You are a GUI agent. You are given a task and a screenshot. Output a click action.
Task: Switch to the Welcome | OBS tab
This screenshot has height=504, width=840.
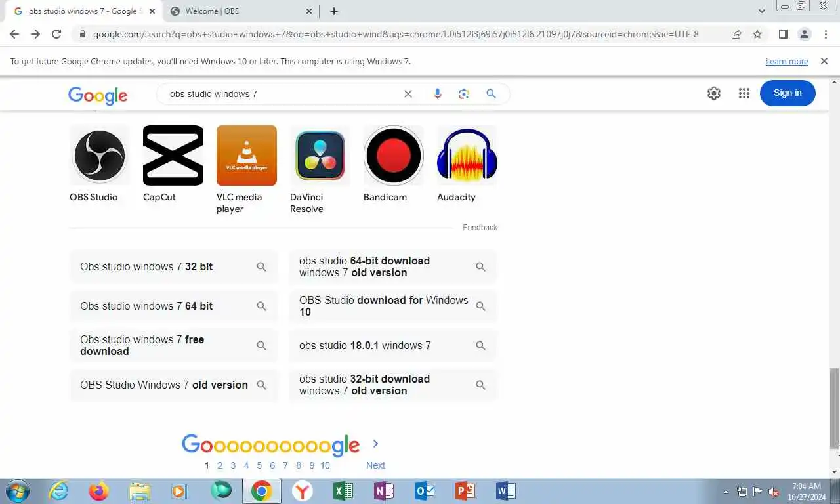pos(240,11)
